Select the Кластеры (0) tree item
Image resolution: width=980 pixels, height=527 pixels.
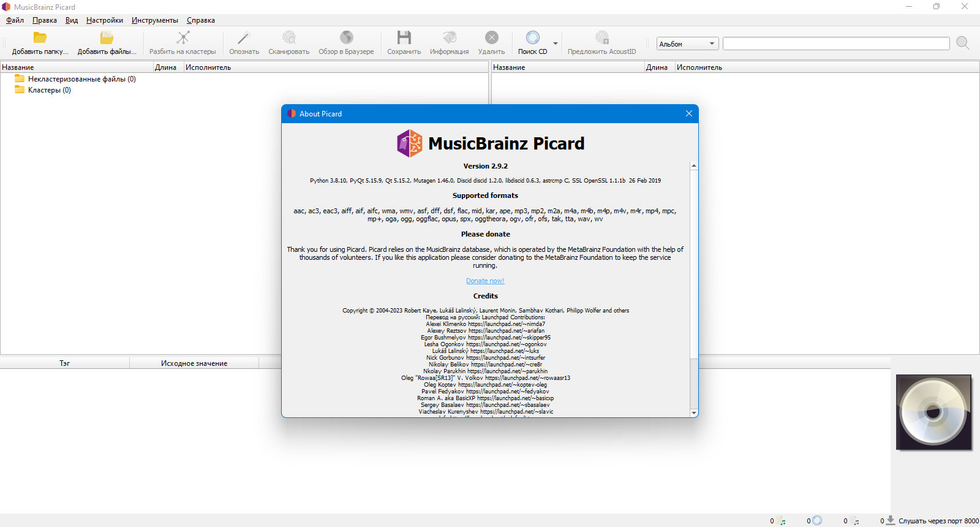pyautogui.click(x=49, y=90)
